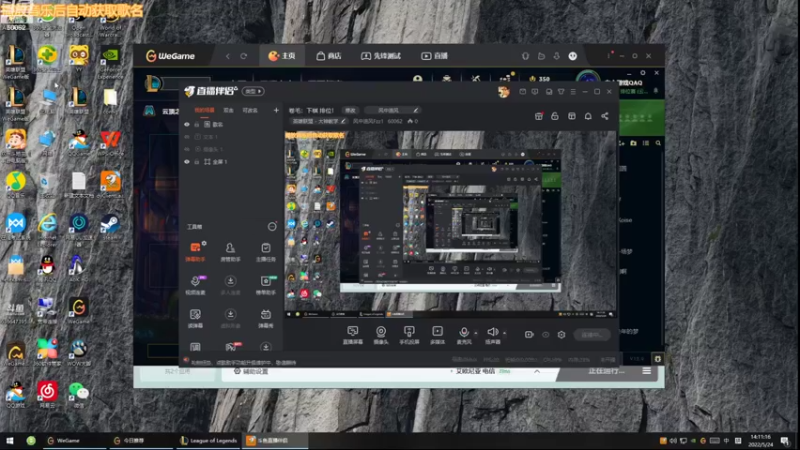Image resolution: width=800 pixels, height=450 pixels.
Task: Open the 直播 tab in WeGame
Action: 434,56
